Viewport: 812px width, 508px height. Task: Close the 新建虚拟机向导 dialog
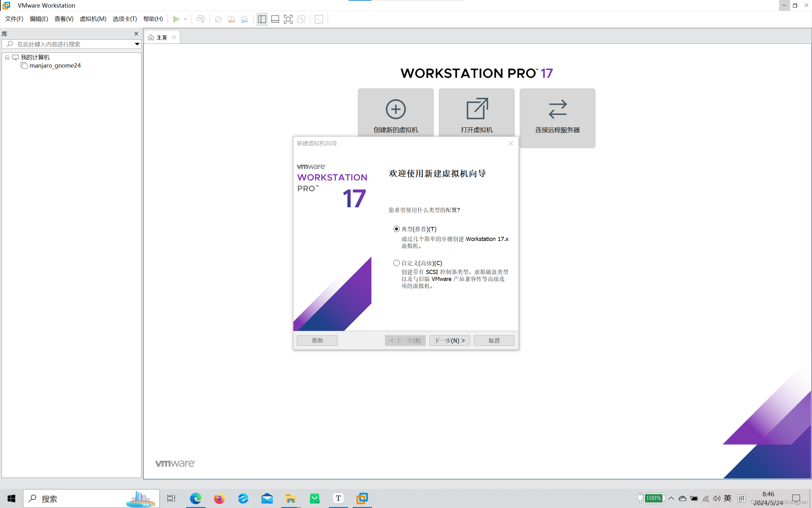(511, 144)
